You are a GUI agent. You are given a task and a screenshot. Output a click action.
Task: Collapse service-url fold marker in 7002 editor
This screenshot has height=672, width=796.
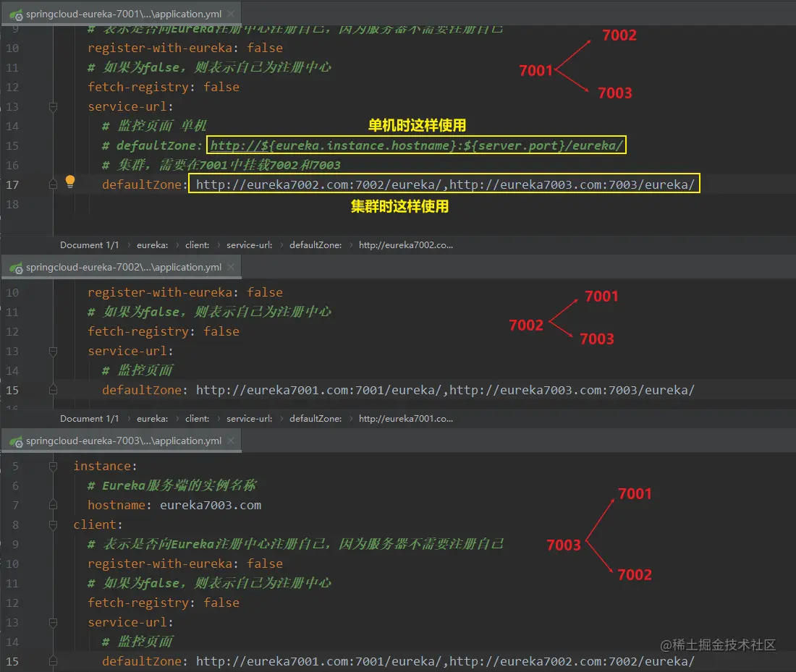pyautogui.click(x=53, y=352)
